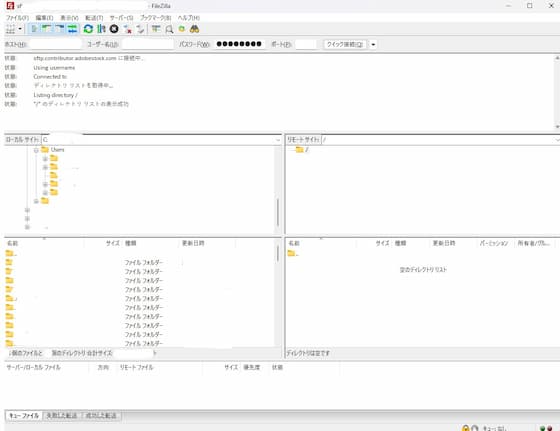Screen dimensions: 560x431
Task: Switch to the 失敗した転送 tab
Action: point(62,416)
